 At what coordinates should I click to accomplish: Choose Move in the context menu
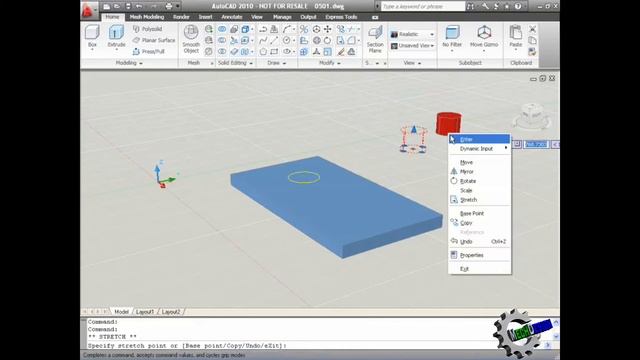[x=480, y=162]
